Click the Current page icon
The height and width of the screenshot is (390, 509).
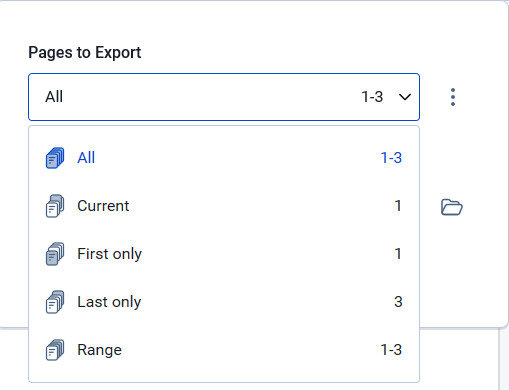55,206
